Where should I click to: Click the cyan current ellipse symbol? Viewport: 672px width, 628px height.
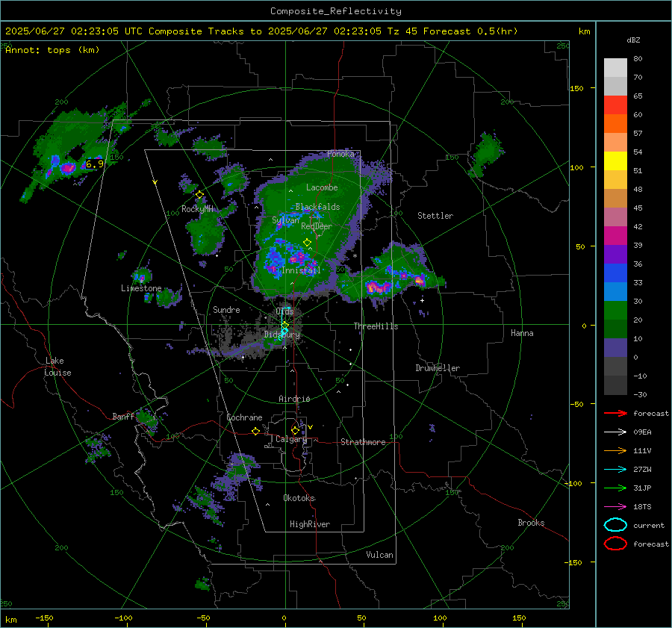pos(615,525)
